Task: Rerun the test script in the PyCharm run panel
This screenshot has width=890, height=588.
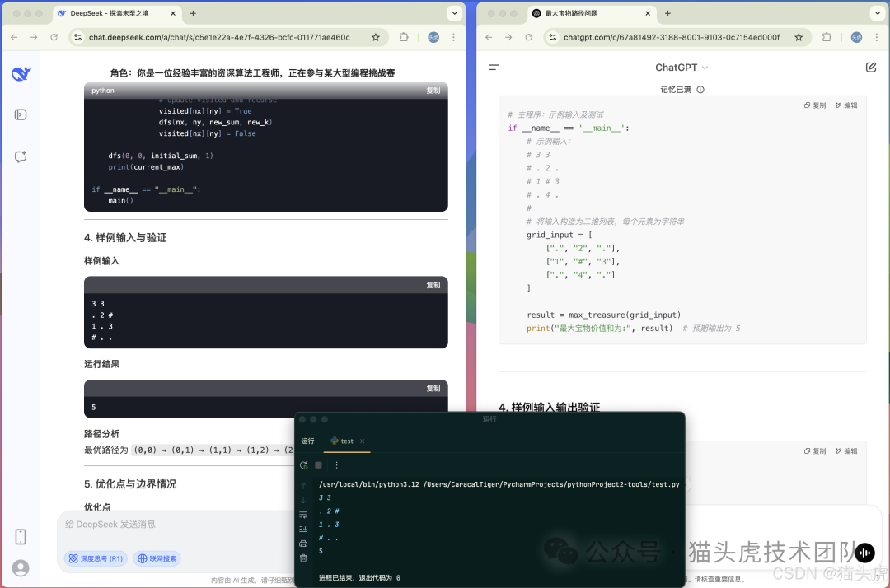Action: (303, 465)
